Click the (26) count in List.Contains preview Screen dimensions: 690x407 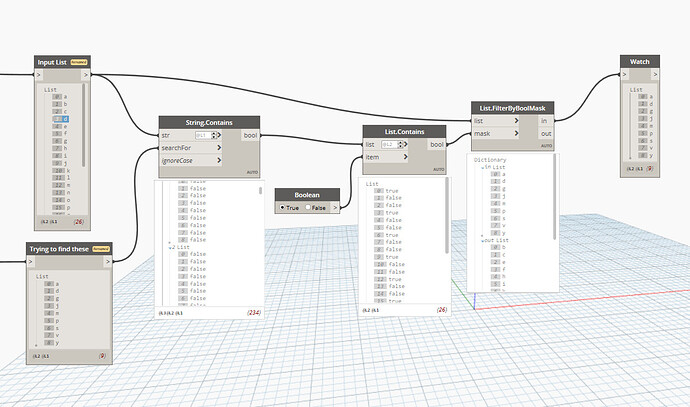pyautogui.click(x=442, y=310)
